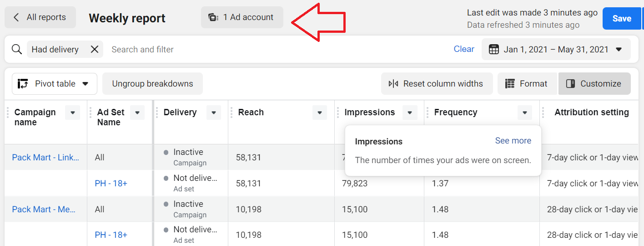
Task: Click the back chevron in All reports
Action: pos(16,17)
